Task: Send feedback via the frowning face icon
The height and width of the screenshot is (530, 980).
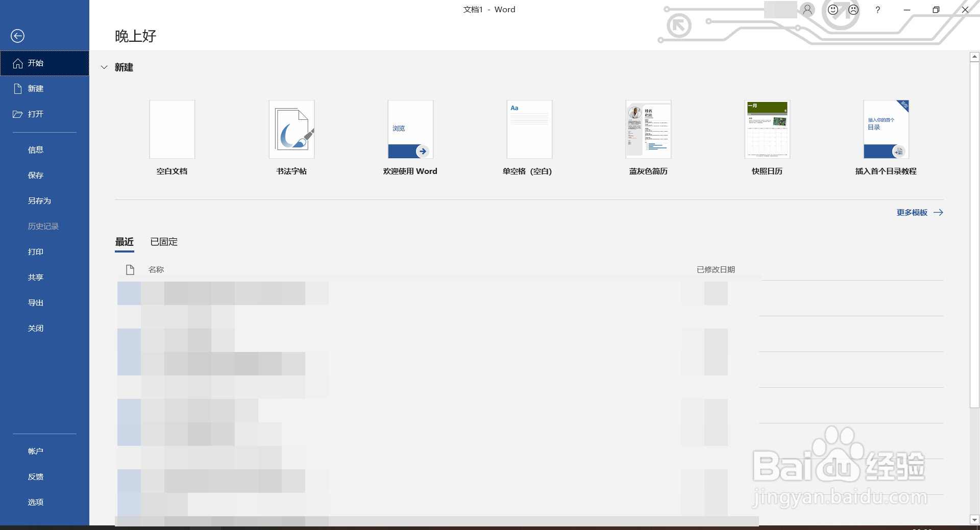Action: (x=853, y=9)
